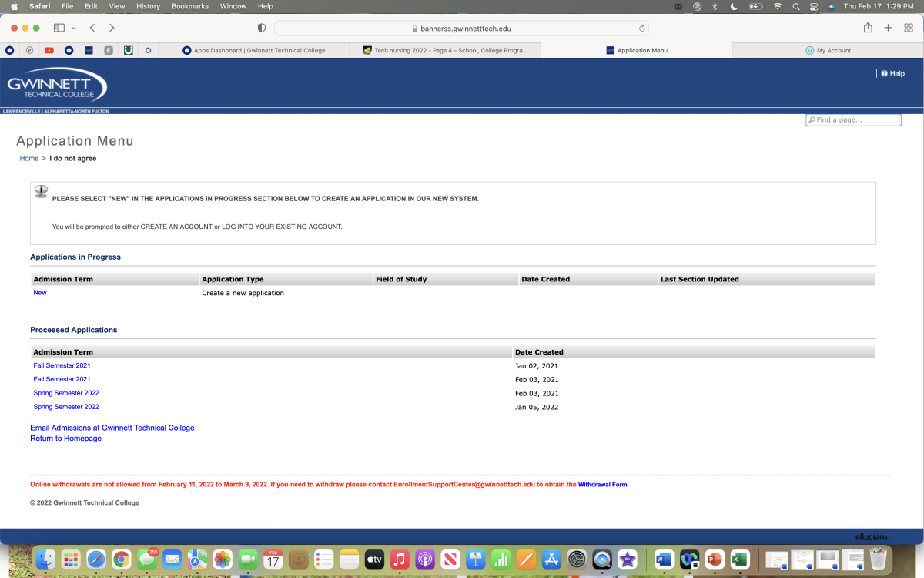The width and height of the screenshot is (924, 578).
Task: Click the Safari sidebar toggle icon
Action: (59, 28)
